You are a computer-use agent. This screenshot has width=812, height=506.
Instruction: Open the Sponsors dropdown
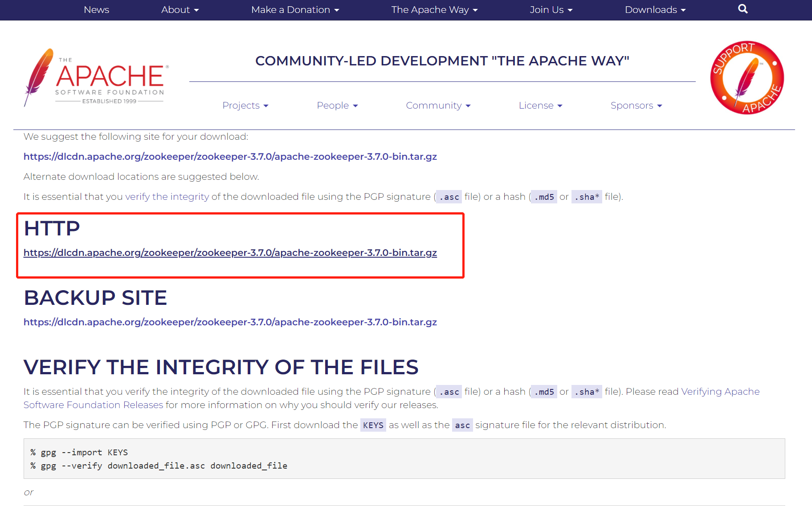pyautogui.click(x=636, y=105)
